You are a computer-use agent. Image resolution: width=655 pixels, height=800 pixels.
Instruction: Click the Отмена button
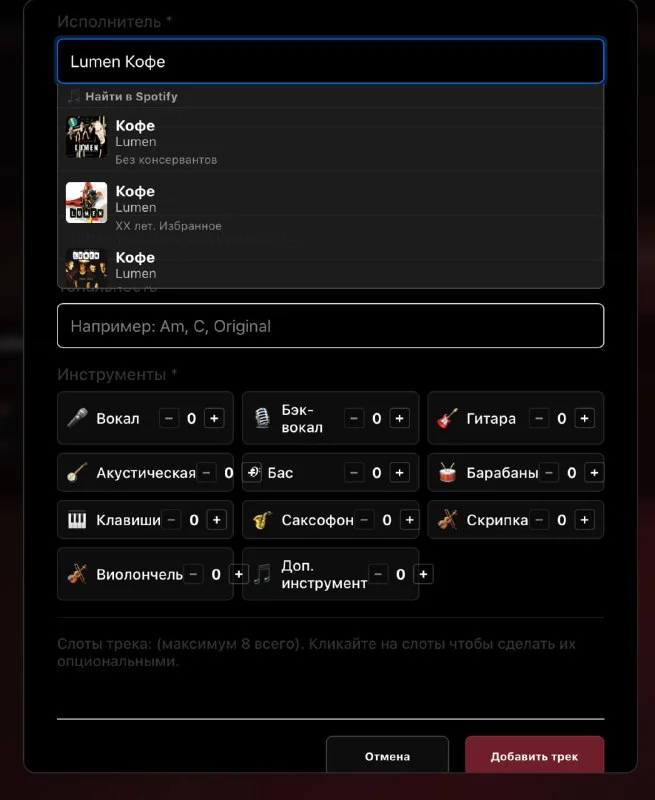point(387,756)
